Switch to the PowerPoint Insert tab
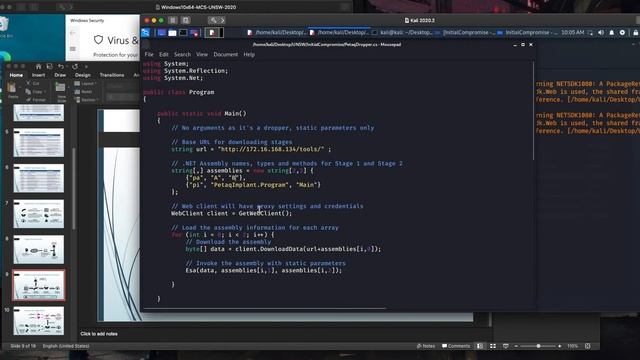640x360 pixels. [38, 75]
